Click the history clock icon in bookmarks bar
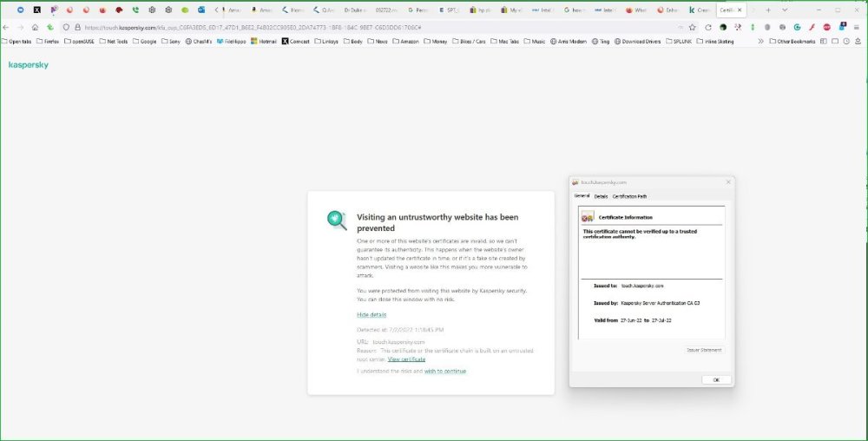The image size is (868, 441). [x=846, y=41]
